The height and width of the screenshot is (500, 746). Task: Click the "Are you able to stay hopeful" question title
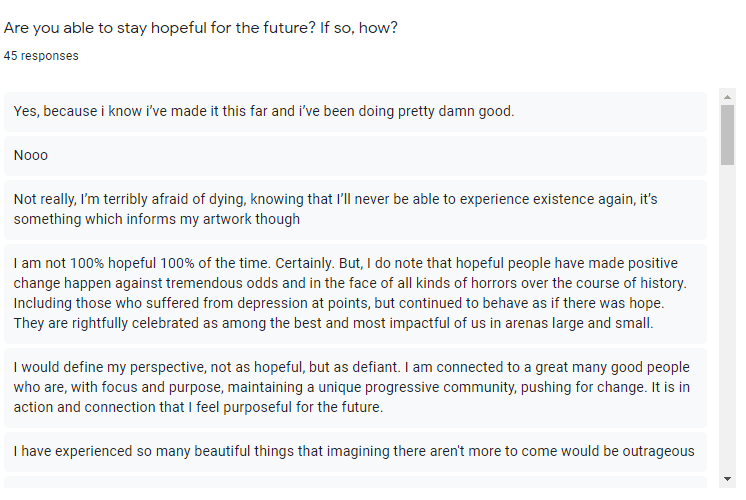pos(201,27)
